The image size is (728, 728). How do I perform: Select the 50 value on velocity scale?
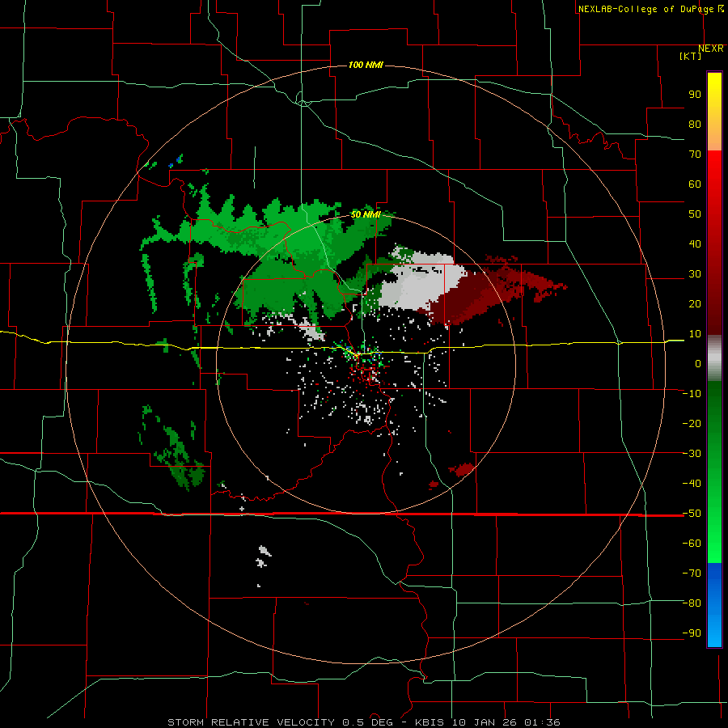tap(695, 214)
